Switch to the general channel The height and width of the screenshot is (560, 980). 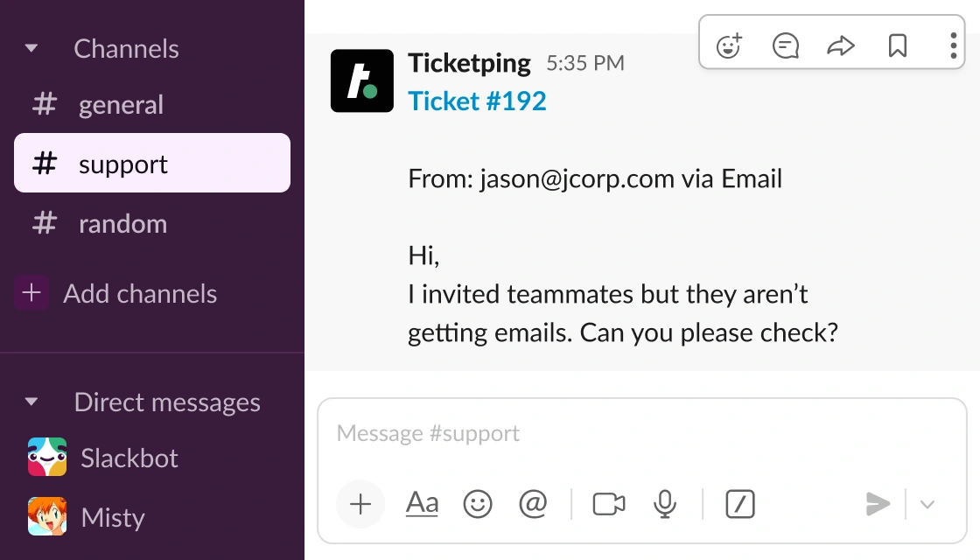click(x=121, y=104)
